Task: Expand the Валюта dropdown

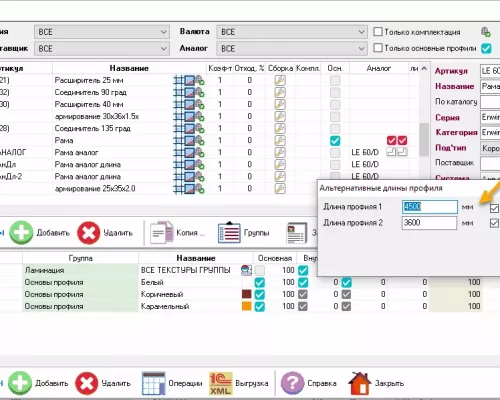Action: (x=292, y=32)
